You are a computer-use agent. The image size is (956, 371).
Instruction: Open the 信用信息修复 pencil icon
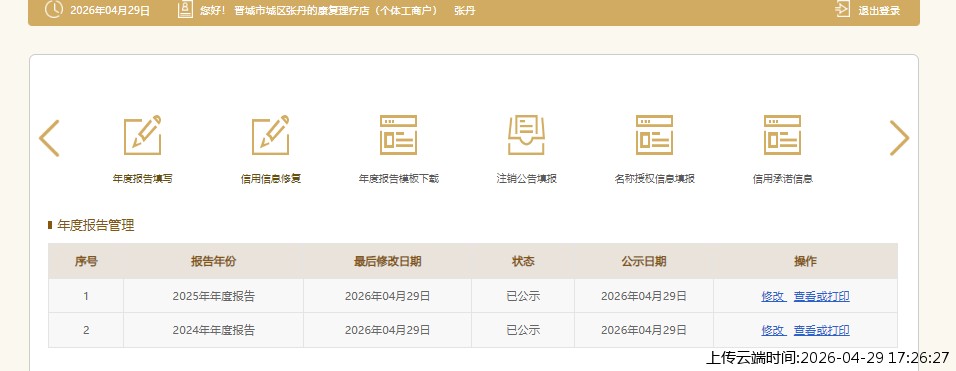[271, 135]
